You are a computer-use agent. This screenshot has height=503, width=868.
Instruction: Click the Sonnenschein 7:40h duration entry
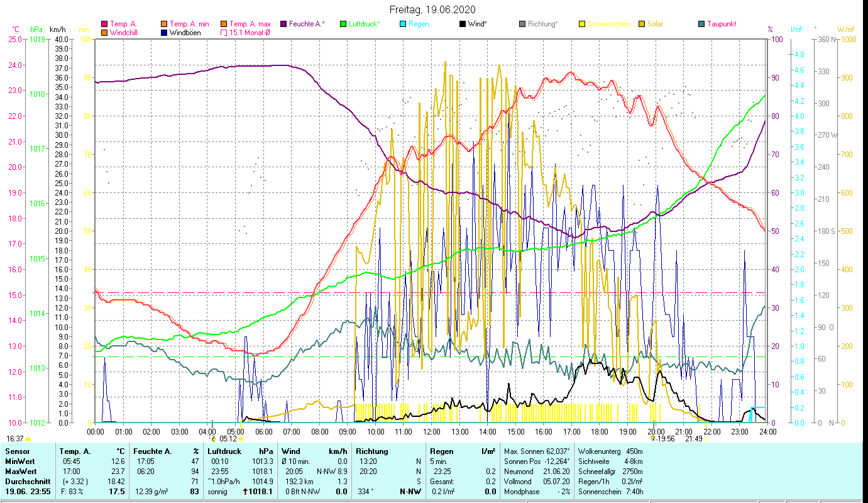coord(610,492)
